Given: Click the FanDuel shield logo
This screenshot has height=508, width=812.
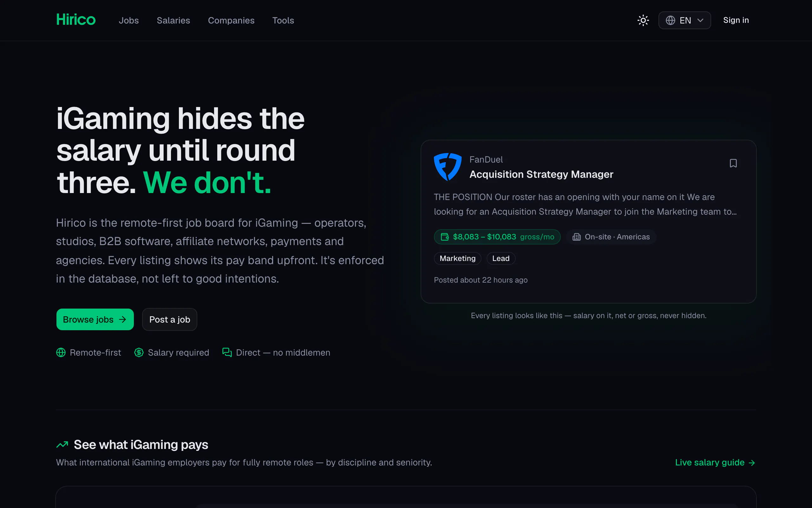Looking at the screenshot, I should pos(448,167).
